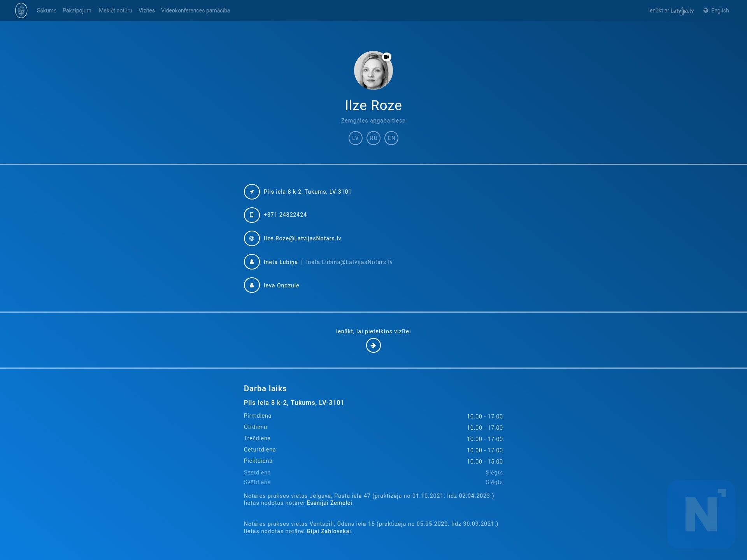Open the Vizītes menu item

click(147, 10)
